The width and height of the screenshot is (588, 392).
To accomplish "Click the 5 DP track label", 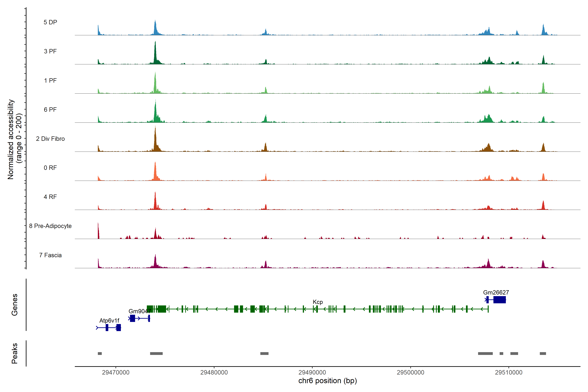I will [50, 22].
